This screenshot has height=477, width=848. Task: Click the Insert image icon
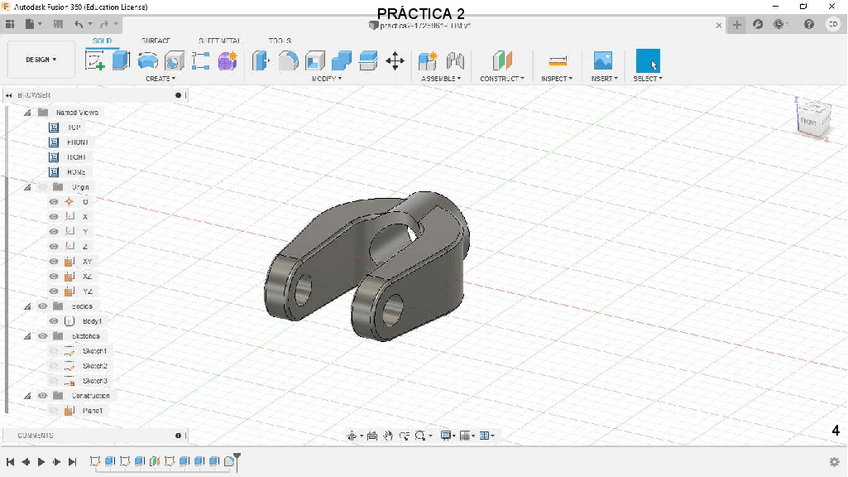(602, 61)
